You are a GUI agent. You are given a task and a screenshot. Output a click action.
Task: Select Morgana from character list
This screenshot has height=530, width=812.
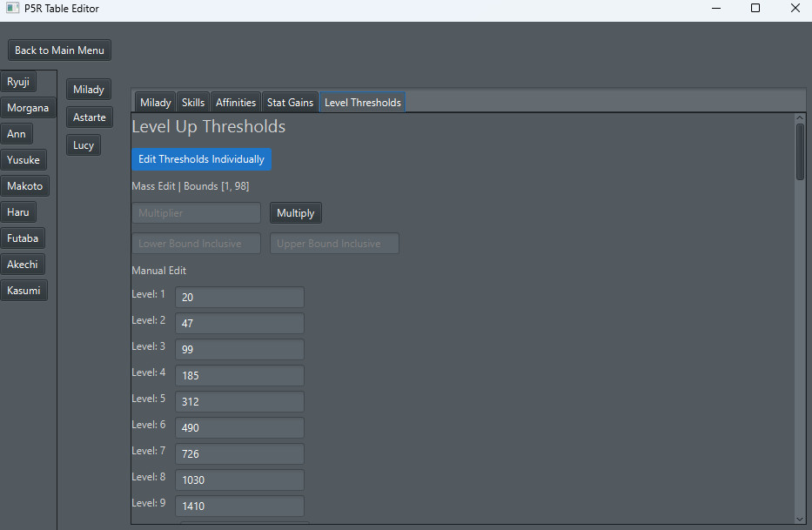(28, 108)
